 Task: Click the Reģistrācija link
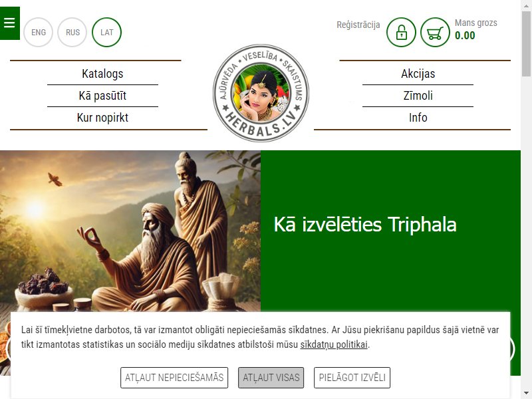click(358, 25)
